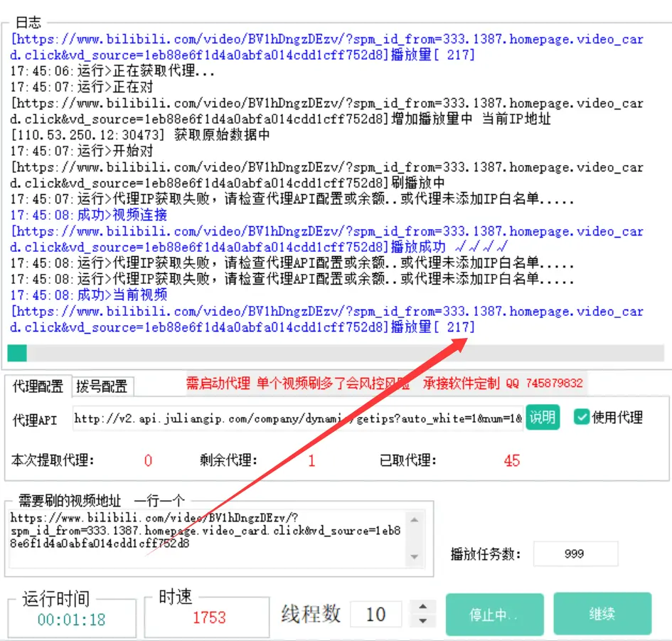Click the 播放任务数 value field showing 999
The height and width of the screenshot is (641, 672).
pyautogui.click(x=575, y=554)
